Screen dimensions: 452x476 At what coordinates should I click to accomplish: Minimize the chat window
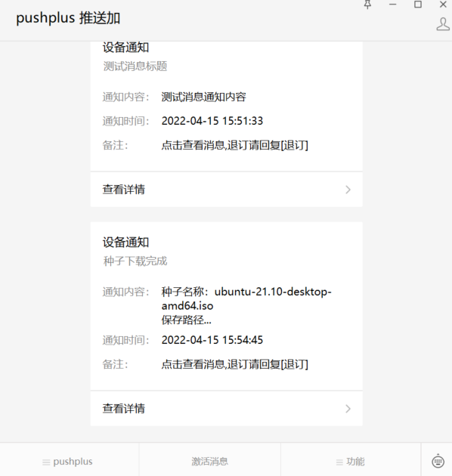tap(393, 5)
